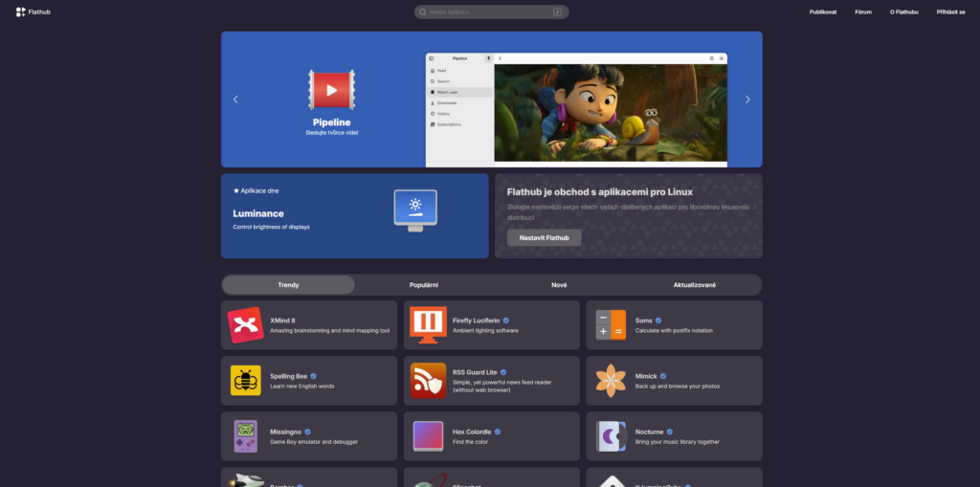The image size is (980, 487).
Task: Click Přihlásit se to sign in
Action: [x=950, y=11]
